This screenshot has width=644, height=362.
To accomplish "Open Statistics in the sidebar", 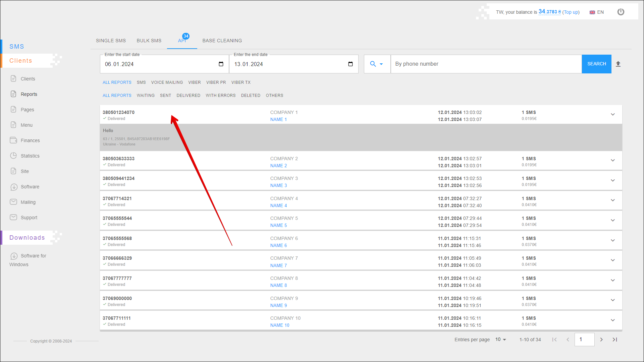I will click(x=30, y=156).
